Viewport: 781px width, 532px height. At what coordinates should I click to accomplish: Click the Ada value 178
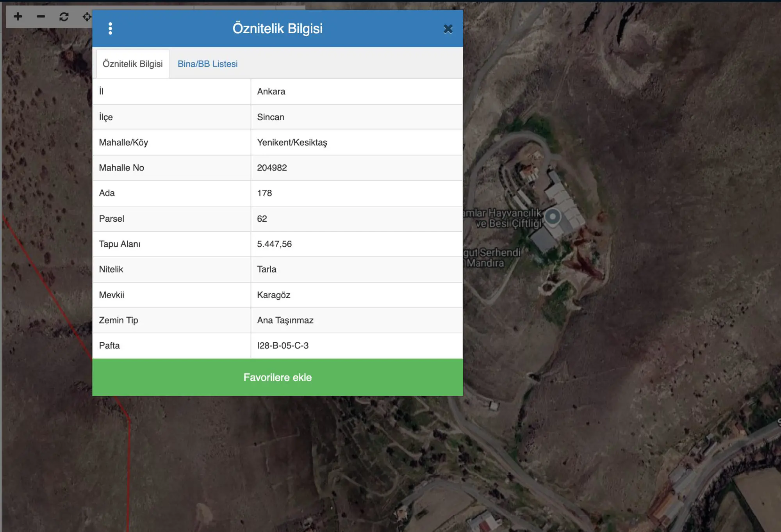pos(264,193)
